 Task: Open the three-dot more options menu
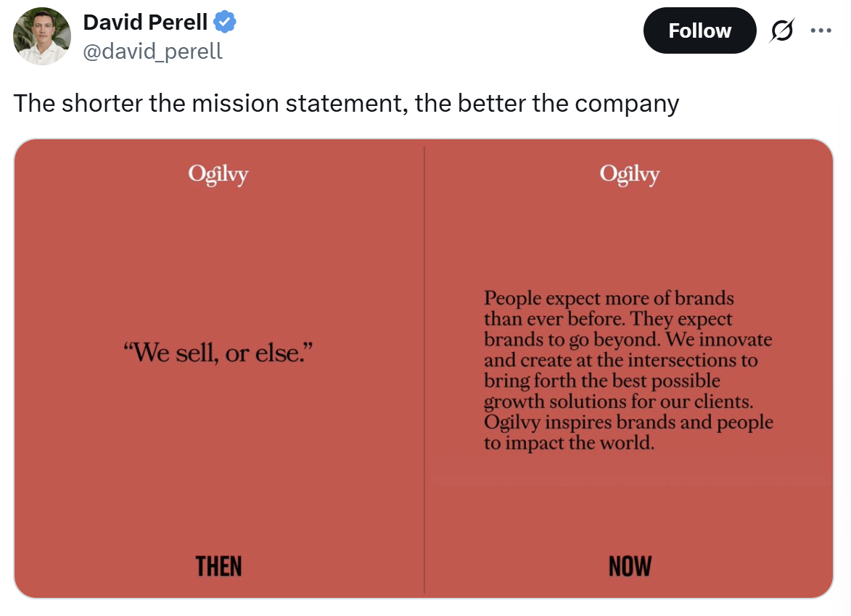tap(821, 30)
